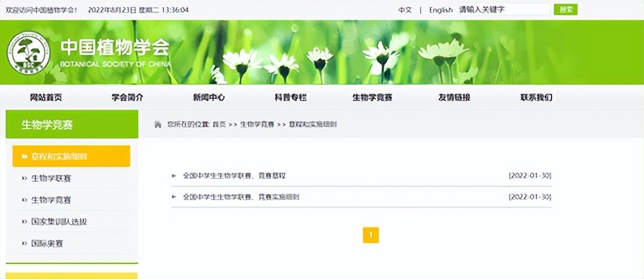
Task: Go to 新闻中心 in the navigation bar
Action: point(208,98)
